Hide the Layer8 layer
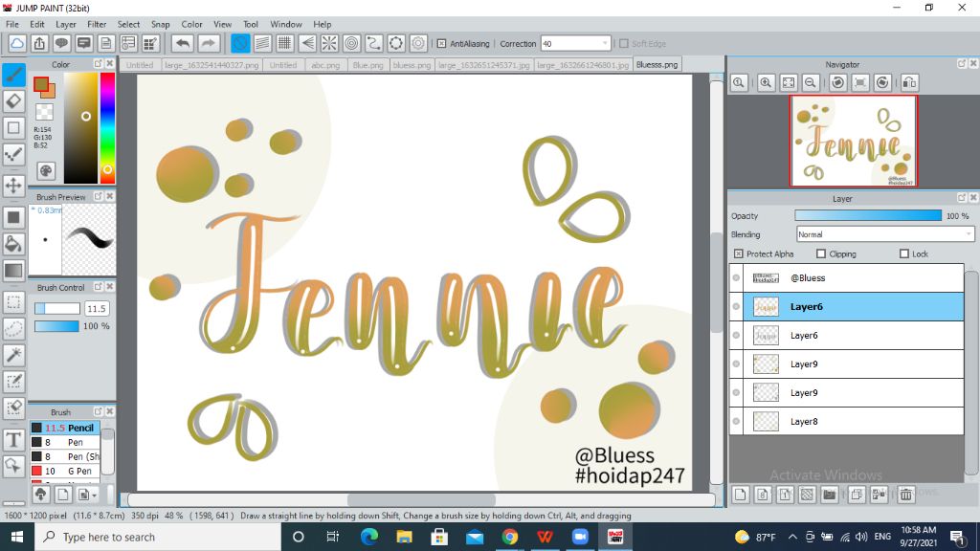Viewport: 980px width, 551px height. pos(736,422)
